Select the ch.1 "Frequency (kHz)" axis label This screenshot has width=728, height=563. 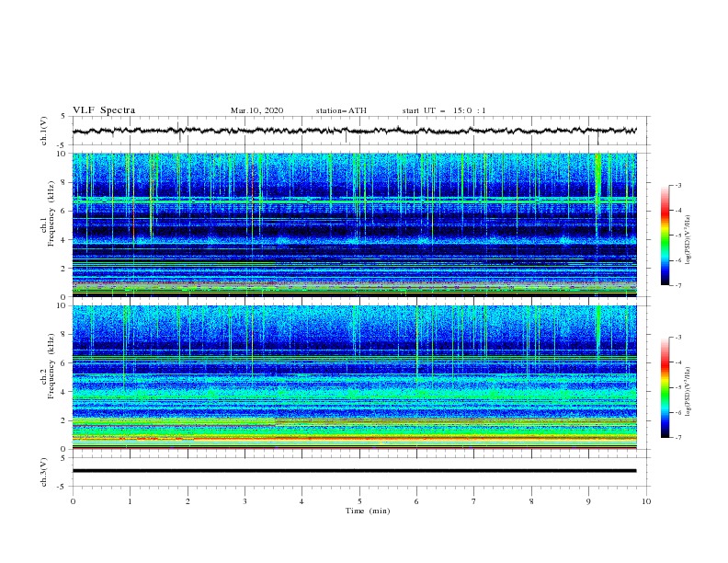tap(51, 212)
